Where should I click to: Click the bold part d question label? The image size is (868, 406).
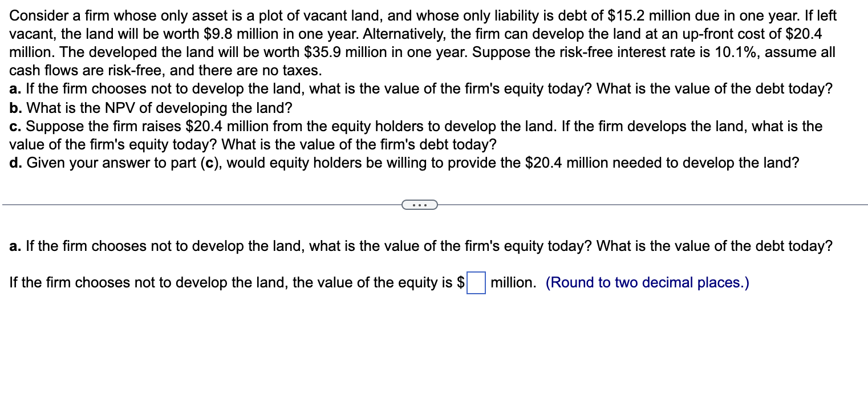click(14, 163)
